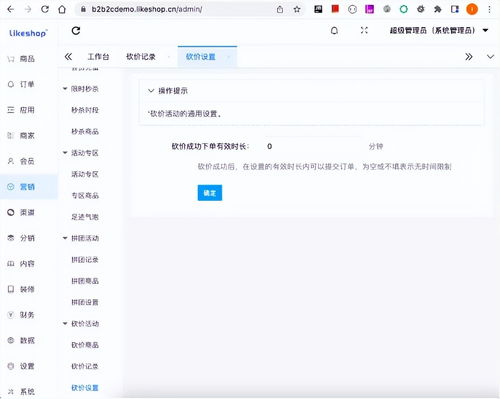Click the share page icon in address bar
This screenshot has height=399, width=500.
pos(280,9)
